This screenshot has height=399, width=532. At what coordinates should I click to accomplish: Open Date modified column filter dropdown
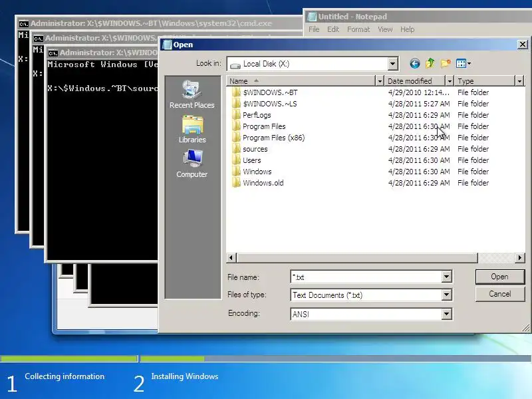pos(450,81)
